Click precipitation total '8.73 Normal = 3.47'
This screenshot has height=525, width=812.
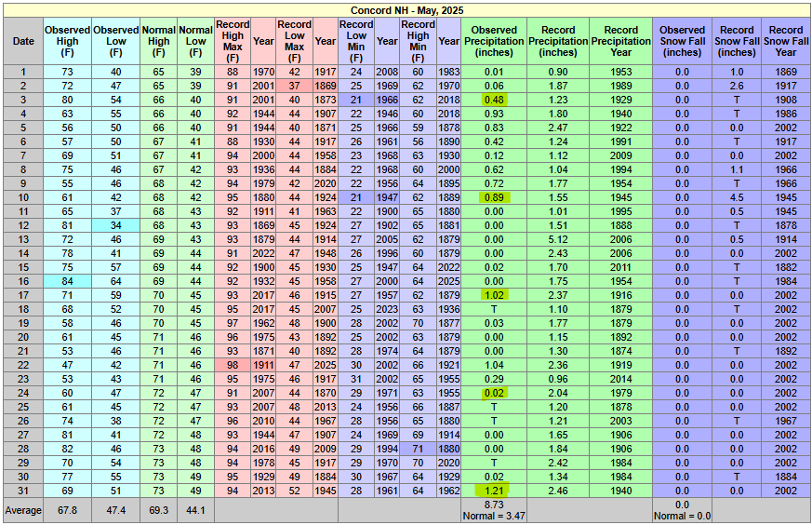(x=494, y=510)
